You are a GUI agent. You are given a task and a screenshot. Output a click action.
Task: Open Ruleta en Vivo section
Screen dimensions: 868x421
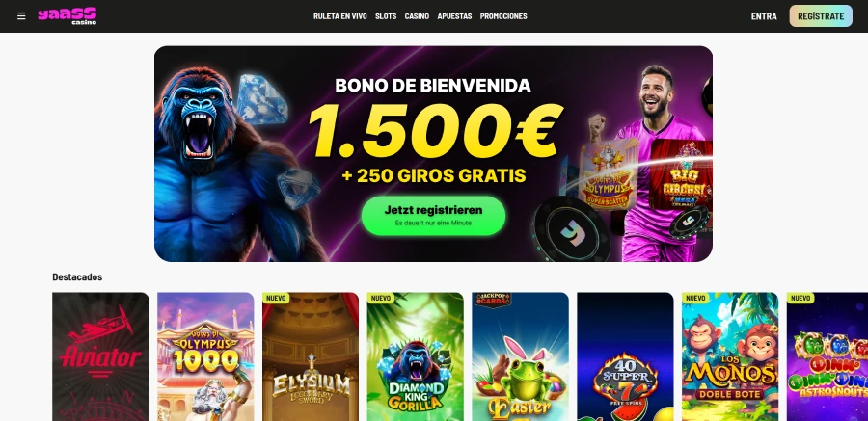[x=339, y=16]
